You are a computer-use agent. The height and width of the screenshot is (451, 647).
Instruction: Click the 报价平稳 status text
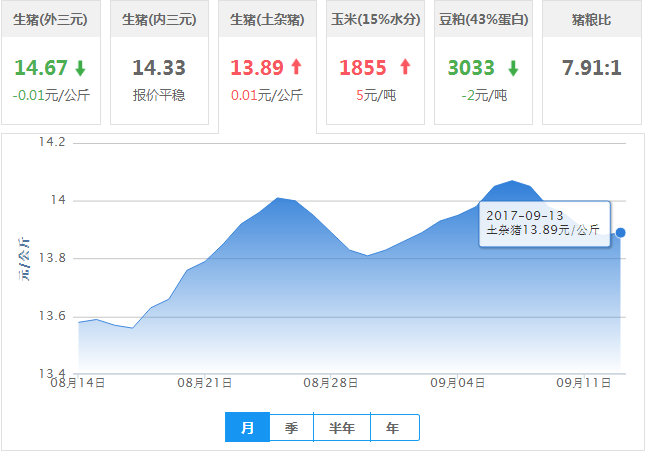pyautogui.click(x=160, y=96)
